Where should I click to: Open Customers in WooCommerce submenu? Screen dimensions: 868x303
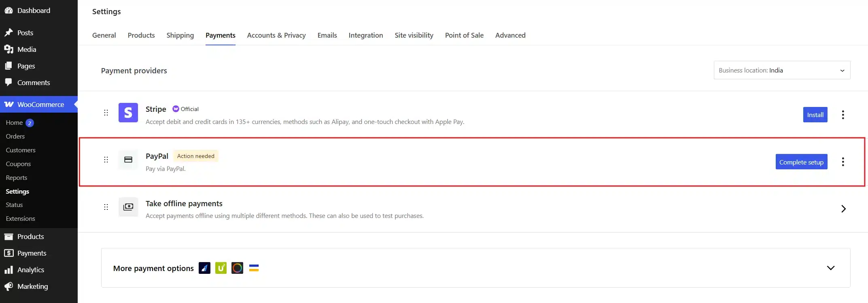21,150
